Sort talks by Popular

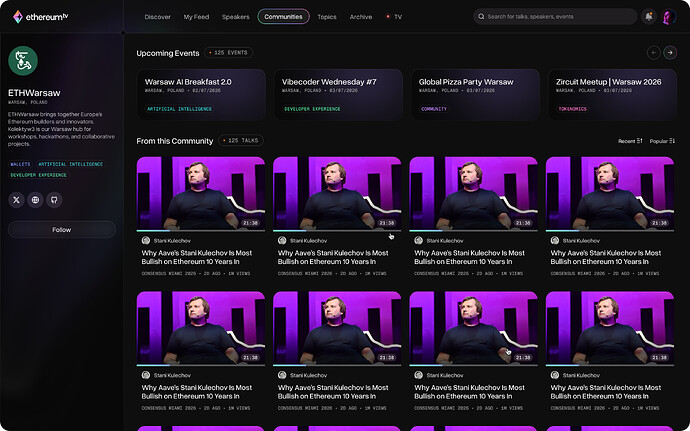pos(662,141)
